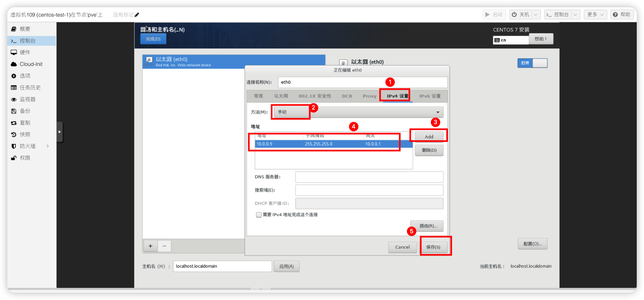Click the minus button to remove device
The height and width of the screenshot is (300, 644).
[x=164, y=246]
